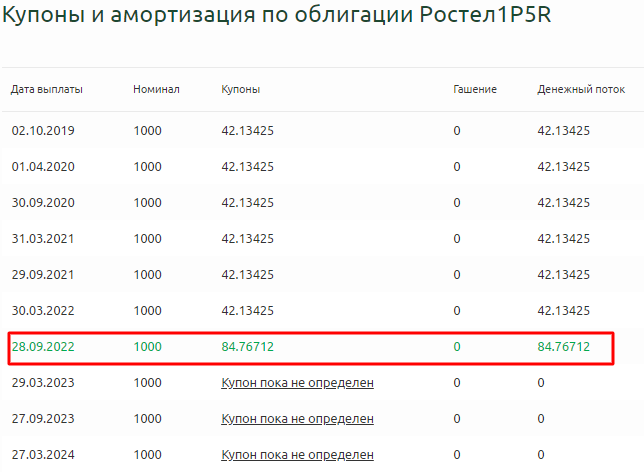This screenshot has width=644, height=472.
Task: Select the date cell 02.10.2019
Action: click(x=43, y=131)
